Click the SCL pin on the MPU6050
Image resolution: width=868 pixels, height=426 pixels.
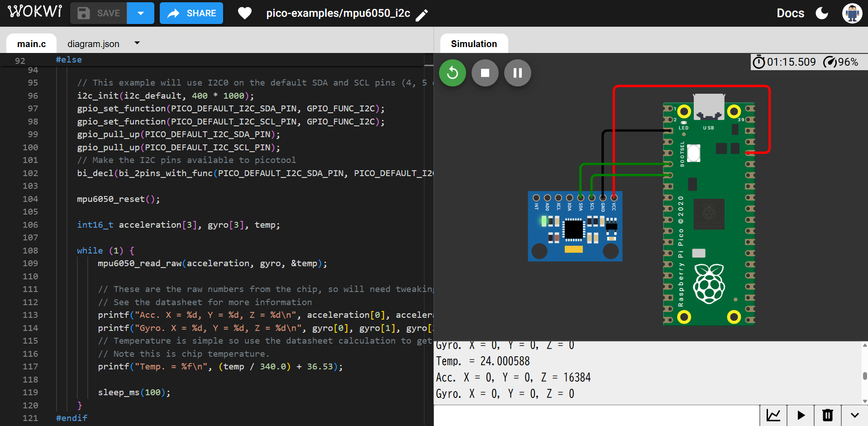click(591, 198)
